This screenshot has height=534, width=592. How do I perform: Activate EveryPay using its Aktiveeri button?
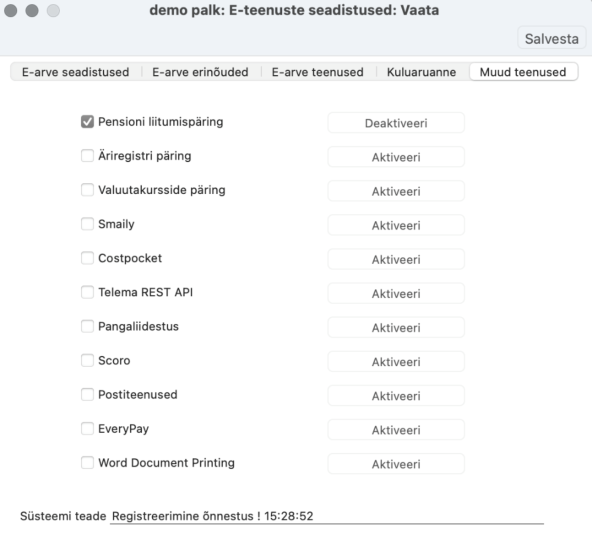[396, 430]
